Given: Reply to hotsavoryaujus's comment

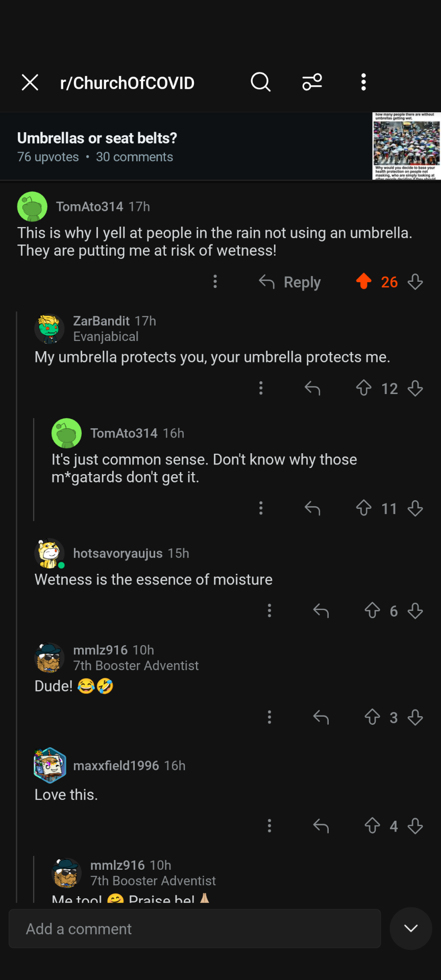Looking at the screenshot, I should point(321,611).
